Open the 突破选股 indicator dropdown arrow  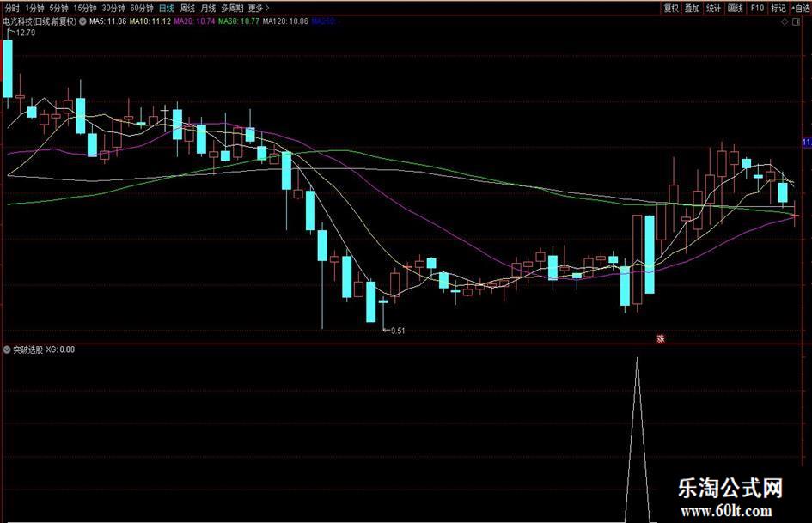tap(7, 350)
